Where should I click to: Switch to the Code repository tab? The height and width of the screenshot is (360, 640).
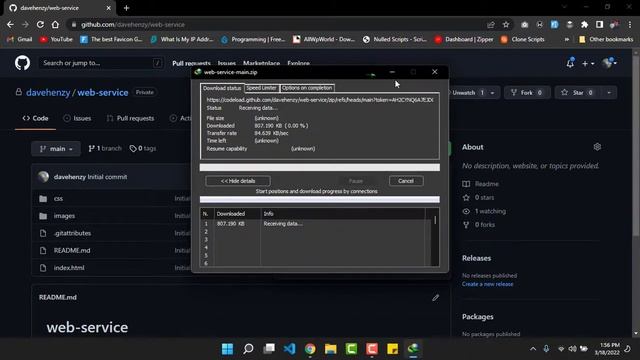(36, 118)
